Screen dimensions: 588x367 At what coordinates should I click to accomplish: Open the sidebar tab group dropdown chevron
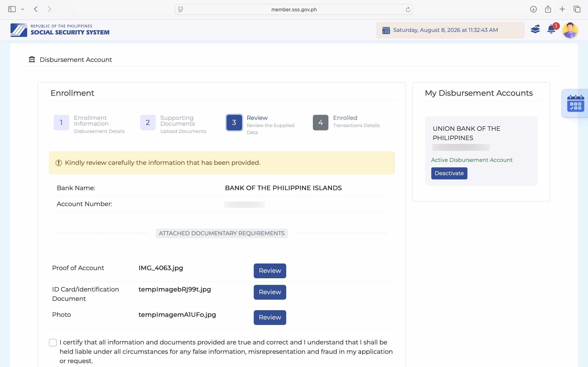[x=23, y=9]
